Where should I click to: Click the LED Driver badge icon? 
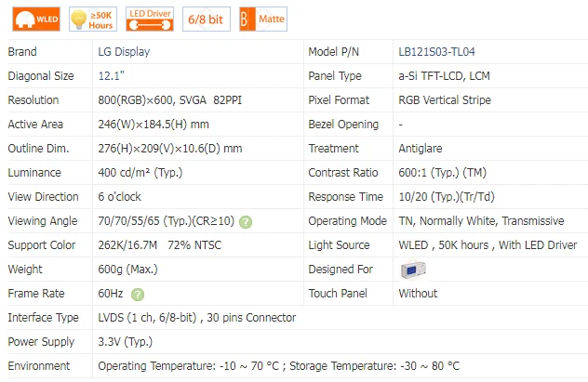click(x=150, y=20)
